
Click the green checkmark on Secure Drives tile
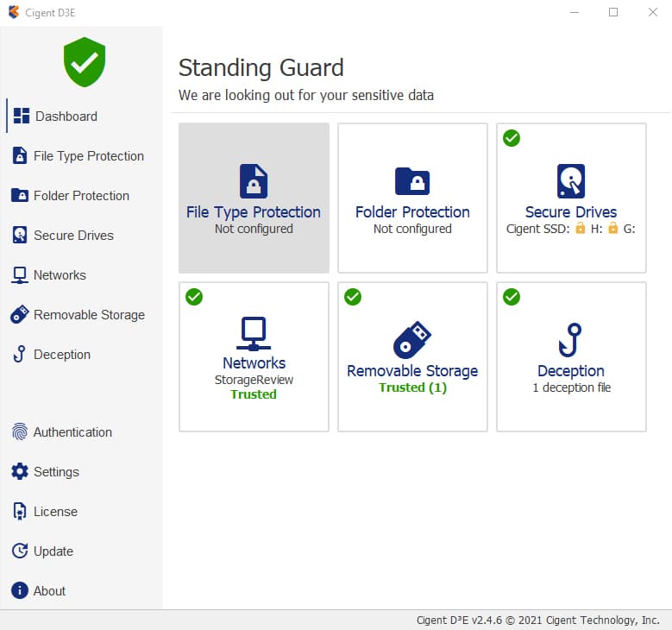[x=512, y=138]
